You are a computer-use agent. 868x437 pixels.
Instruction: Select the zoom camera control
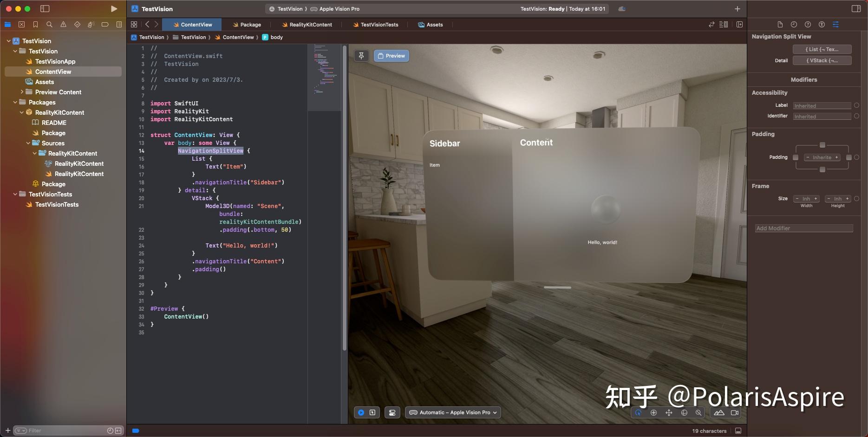tap(698, 412)
